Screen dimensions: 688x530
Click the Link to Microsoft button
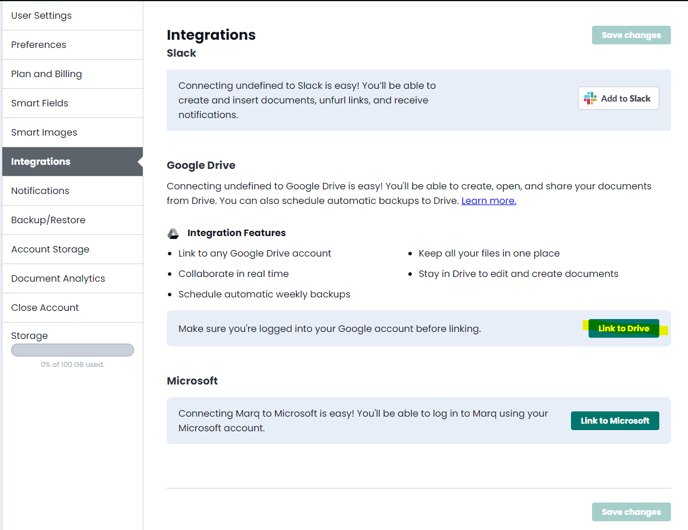615,421
